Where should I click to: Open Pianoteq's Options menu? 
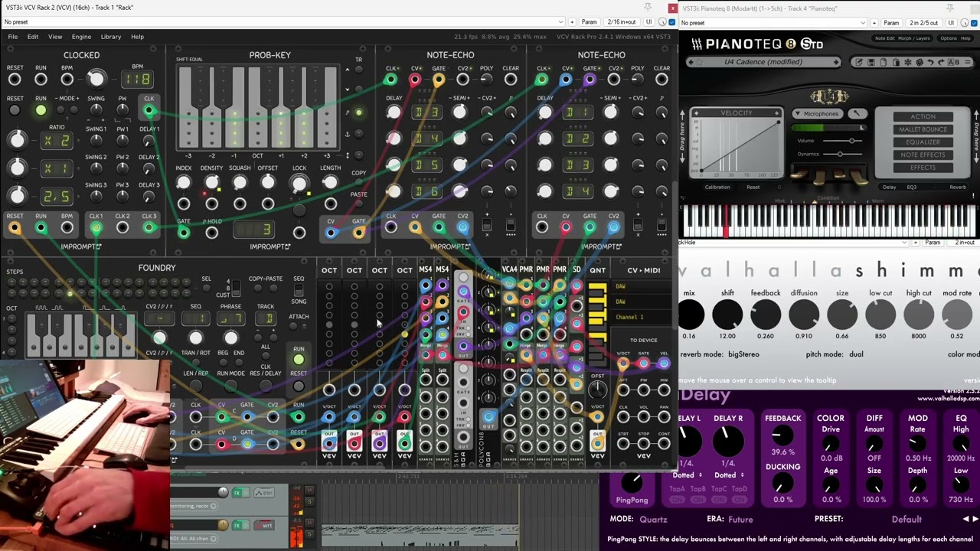click(x=949, y=38)
